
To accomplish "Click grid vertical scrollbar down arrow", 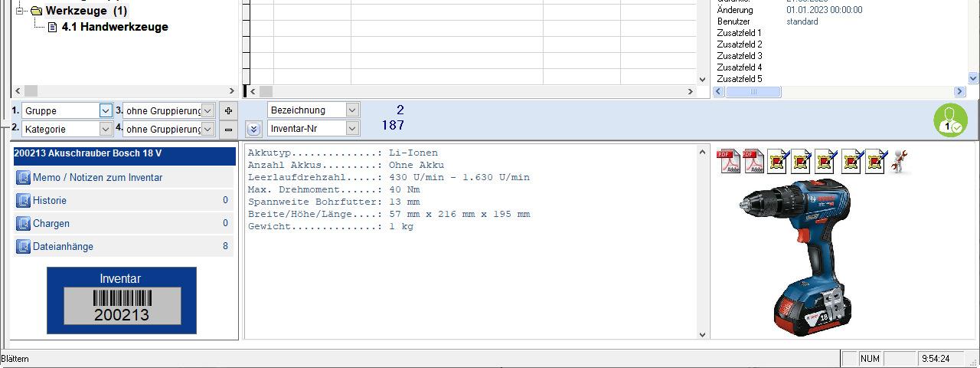I will coord(703,78).
